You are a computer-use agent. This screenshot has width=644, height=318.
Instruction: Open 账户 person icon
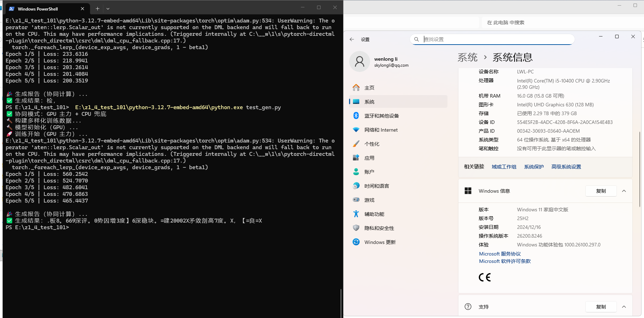coord(356,172)
